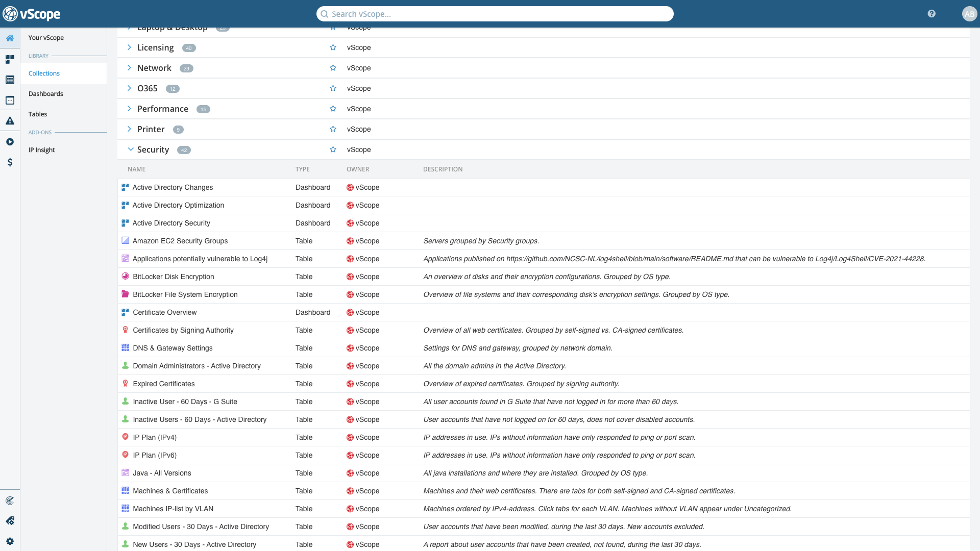Open the dashboards icon in left rail
The height and width of the screenshot is (551, 980).
10,60
